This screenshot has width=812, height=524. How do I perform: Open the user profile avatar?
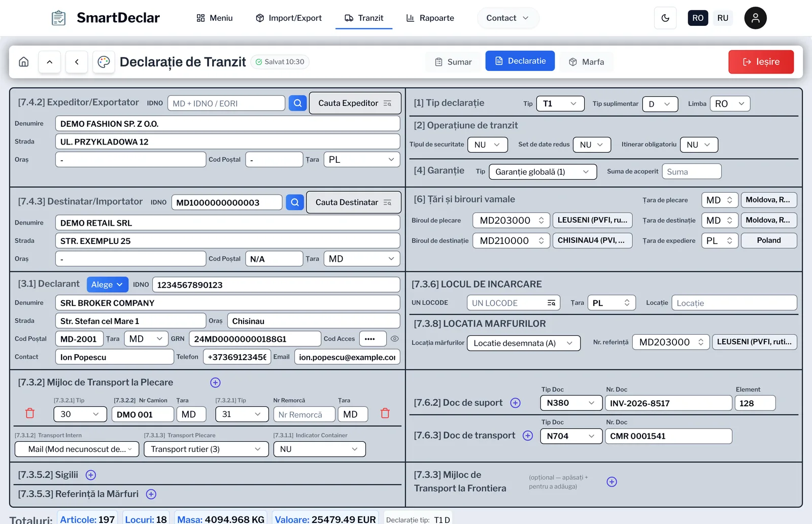pyautogui.click(x=755, y=18)
